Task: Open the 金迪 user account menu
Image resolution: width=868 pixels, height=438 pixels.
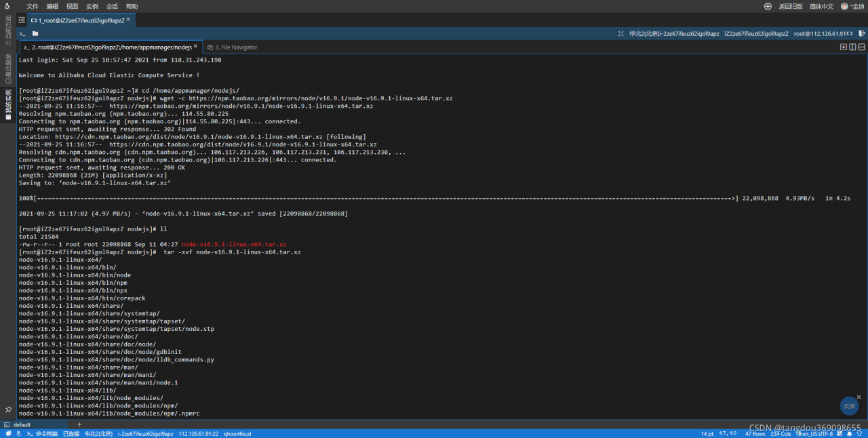Action: tap(853, 6)
